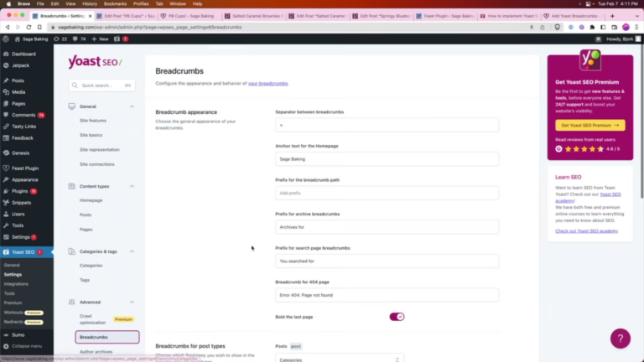Viewport: 644px width, 362px height.
Task: Open the Posts taxonomy Categories dropdown
Action: (340, 359)
